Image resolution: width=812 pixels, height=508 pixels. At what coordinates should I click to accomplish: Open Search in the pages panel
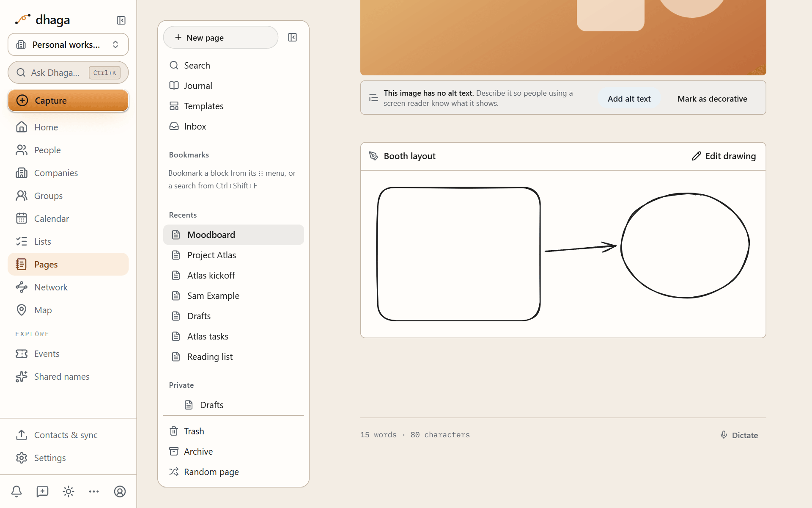pos(233,65)
